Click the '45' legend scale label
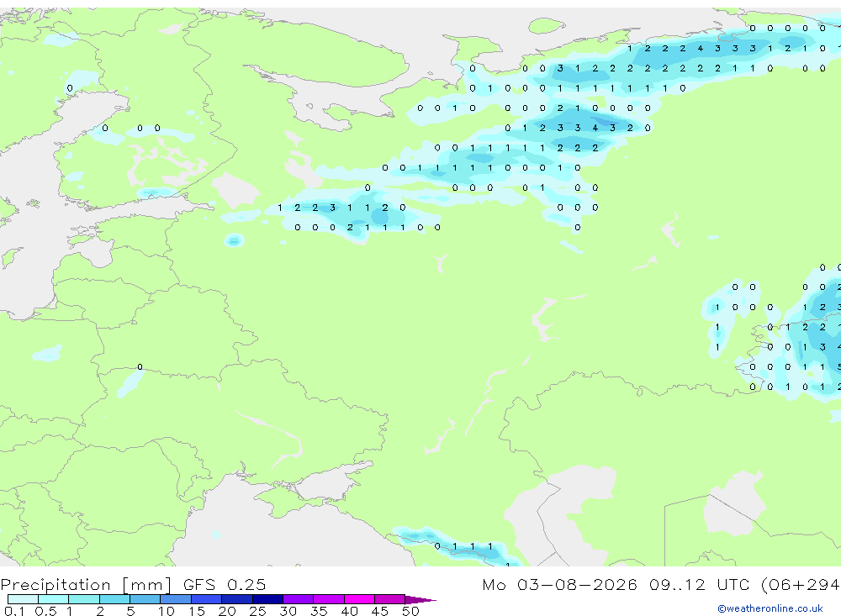 [380, 611]
